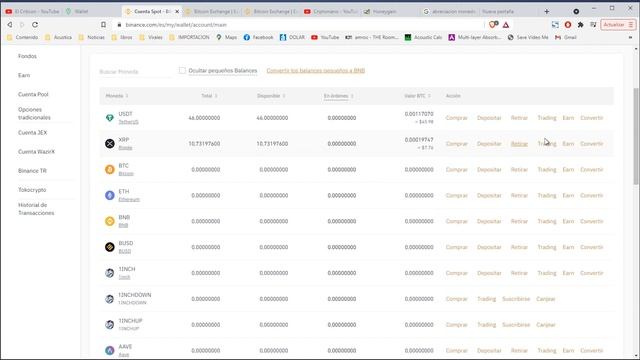
Task: Sort the table by Moneda column
Action: click(117, 96)
